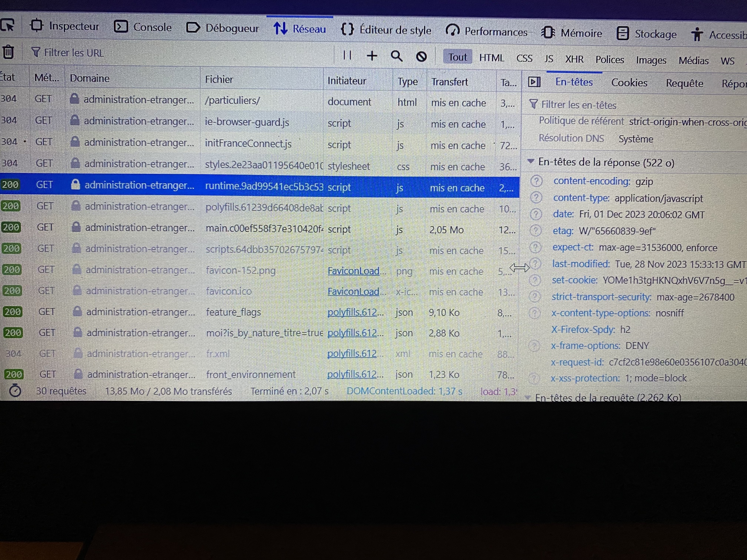Open the Éditeur de style tab
Screen dimensions: 747x560
pyautogui.click(x=386, y=30)
